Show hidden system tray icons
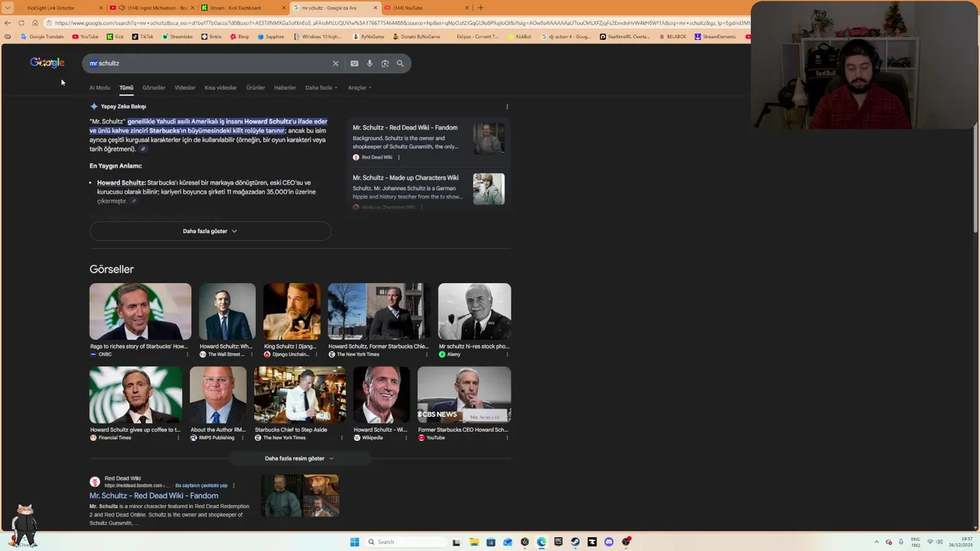 click(877, 542)
